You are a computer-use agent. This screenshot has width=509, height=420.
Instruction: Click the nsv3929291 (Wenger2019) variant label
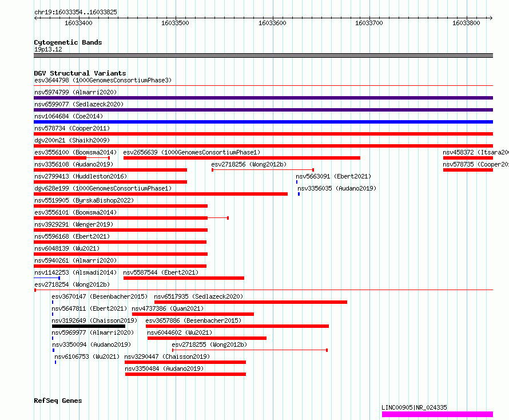coord(74,224)
